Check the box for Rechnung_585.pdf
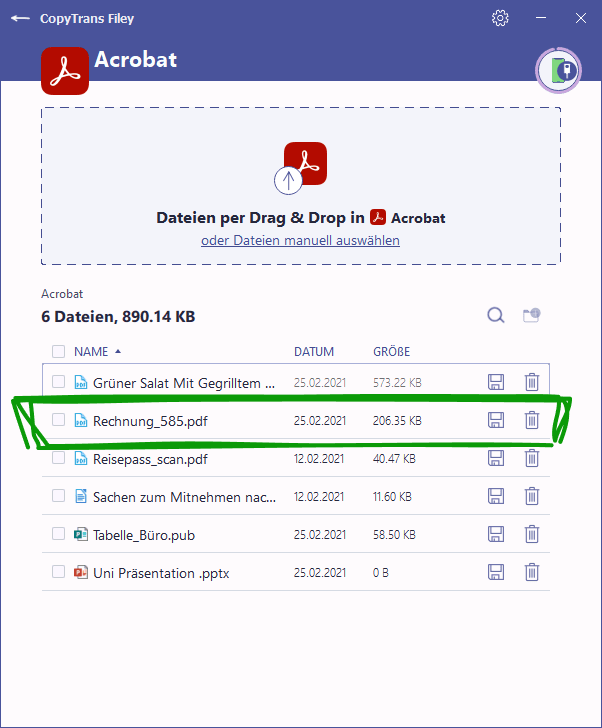The height and width of the screenshot is (728, 602). click(x=58, y=420)
